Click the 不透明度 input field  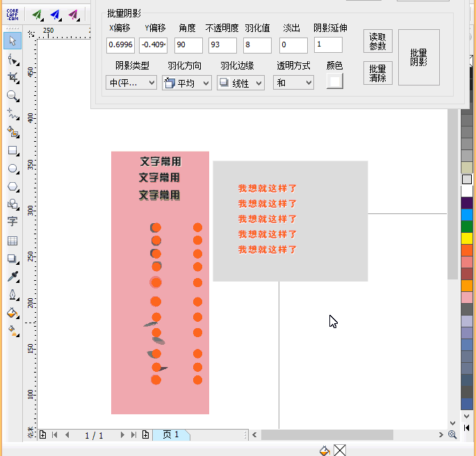(222, 45)
